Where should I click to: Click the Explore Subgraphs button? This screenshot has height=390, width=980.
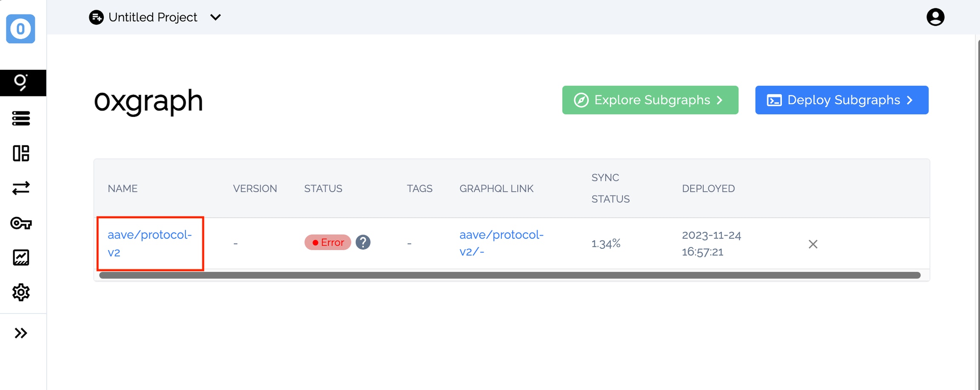650,100
